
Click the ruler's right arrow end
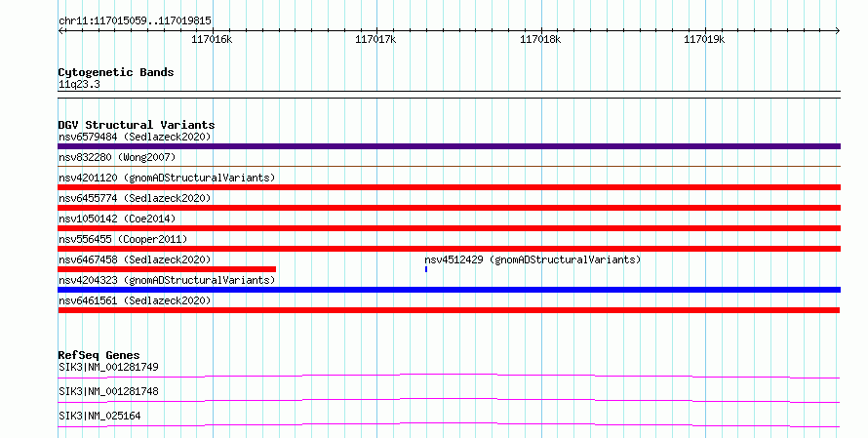[x=838, y=30]
